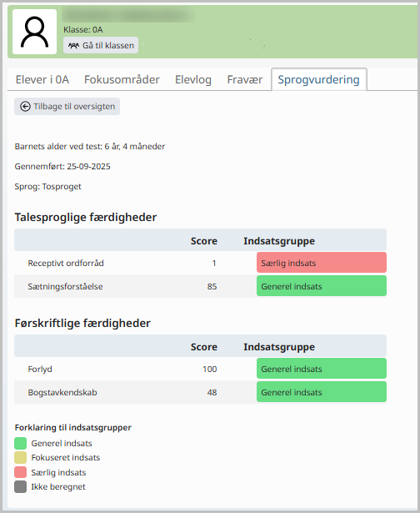
Task: Click the green Generel indsats legend swatch
Action: pyautogui.click(x=20, y=443)
